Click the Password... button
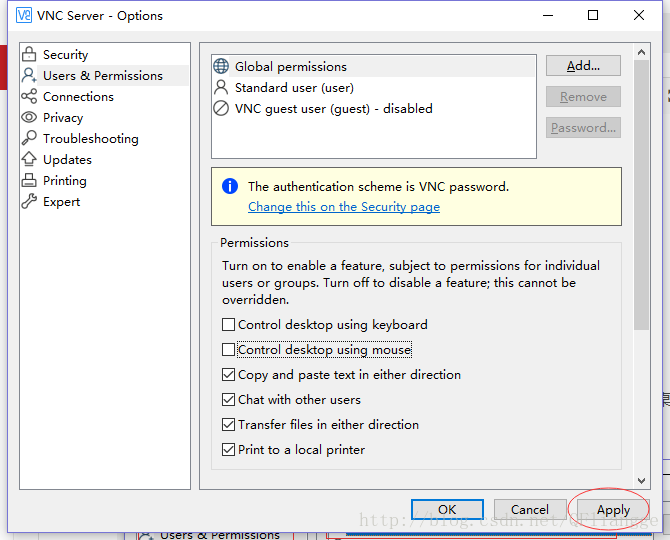Screen dimensions: 670x540 coord(583,127)
